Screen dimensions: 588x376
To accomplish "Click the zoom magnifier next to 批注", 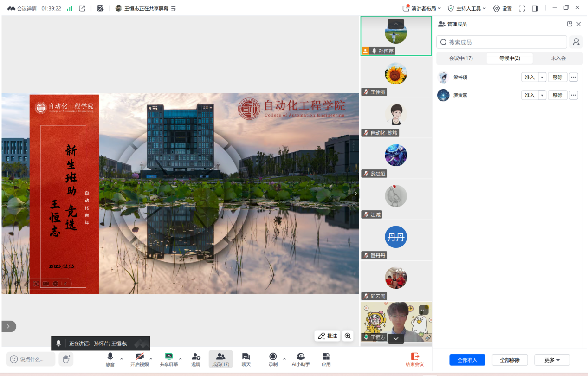I will point(348,336).
